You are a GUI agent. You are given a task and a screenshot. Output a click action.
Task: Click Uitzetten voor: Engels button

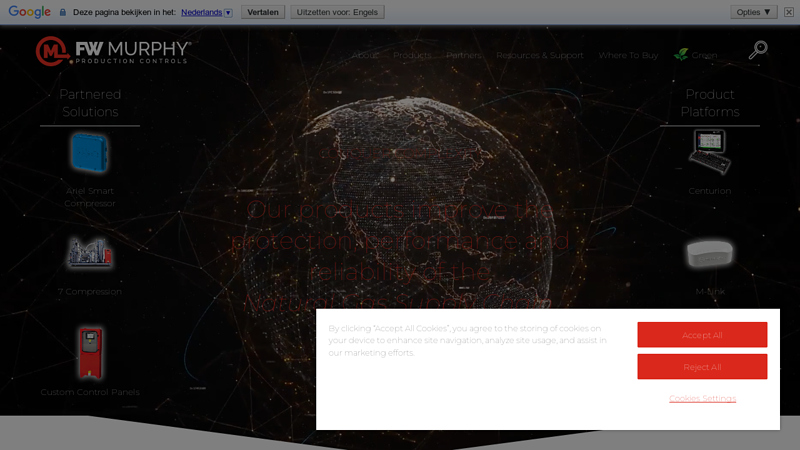[x=337, y=12]
